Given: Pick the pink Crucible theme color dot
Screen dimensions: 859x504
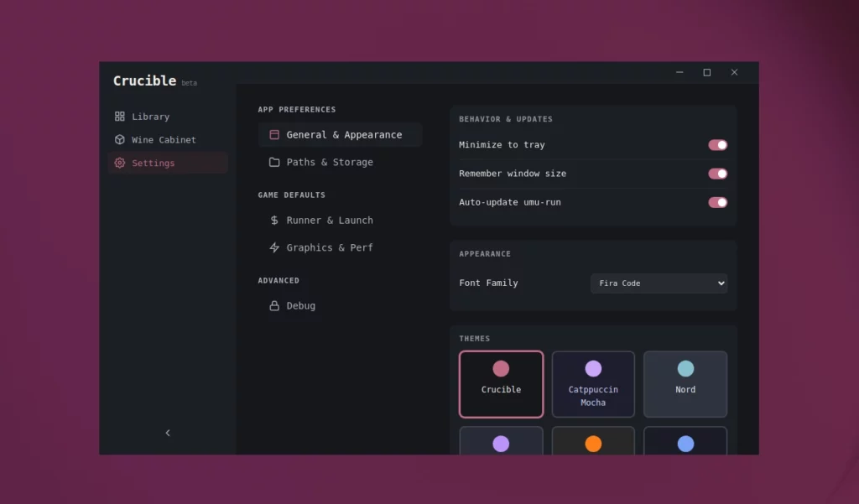Looking at the screenshot, I should pyautogui.click(x=501, y=368).
